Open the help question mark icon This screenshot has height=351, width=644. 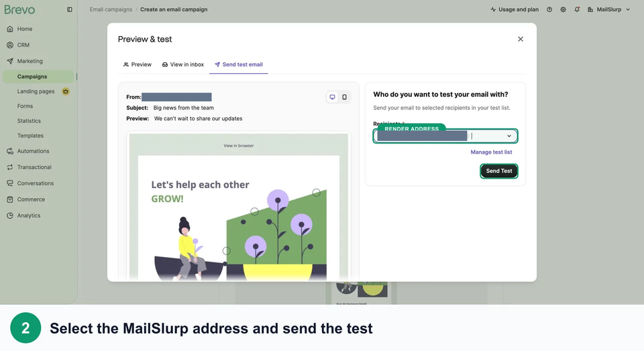click(x=549, y=9)
